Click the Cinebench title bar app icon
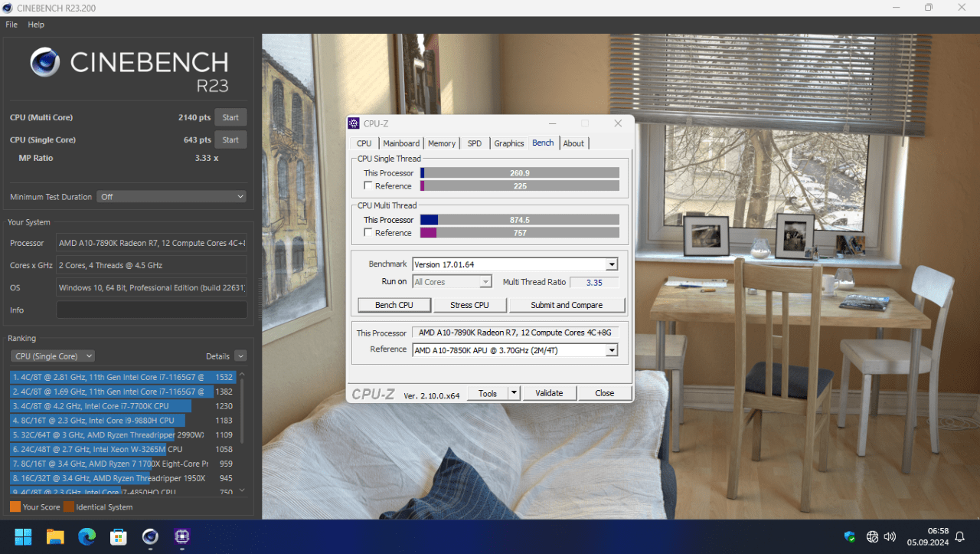The image size is (980, 554). (8, 8)
